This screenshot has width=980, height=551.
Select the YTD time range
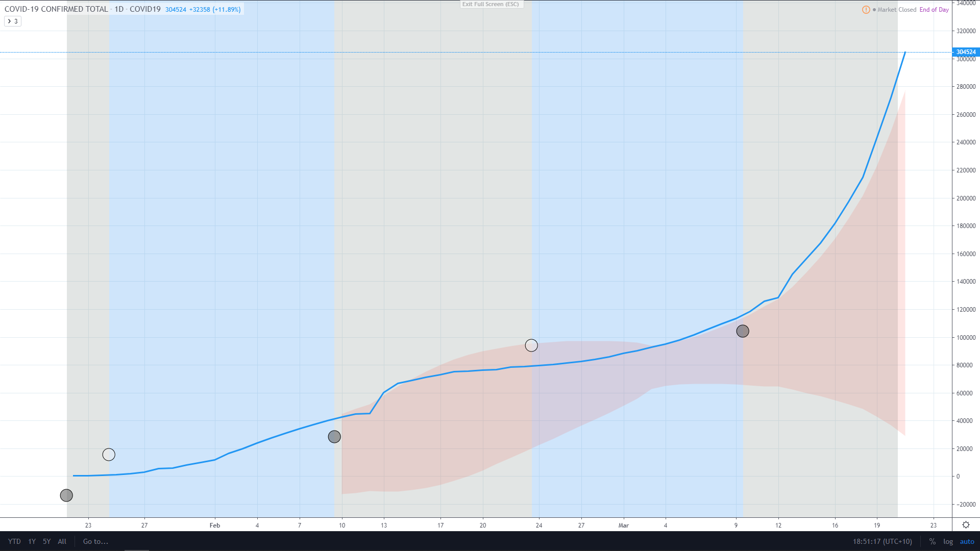14,542
